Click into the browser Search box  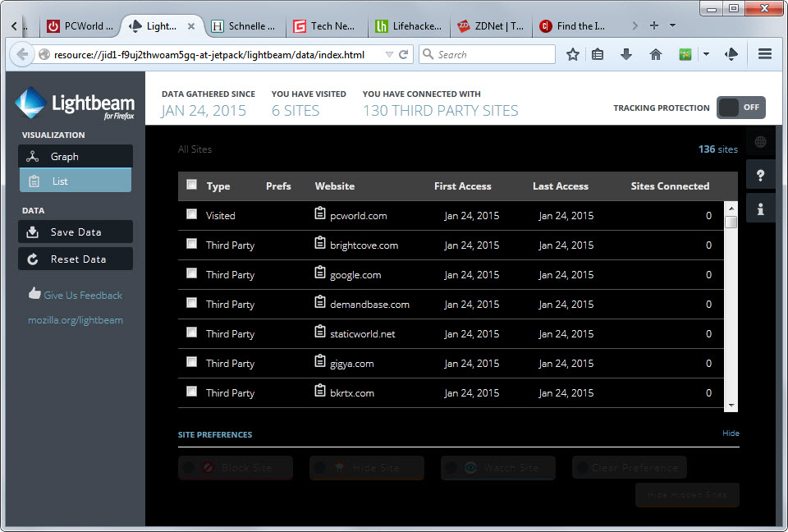coord(487,54)
